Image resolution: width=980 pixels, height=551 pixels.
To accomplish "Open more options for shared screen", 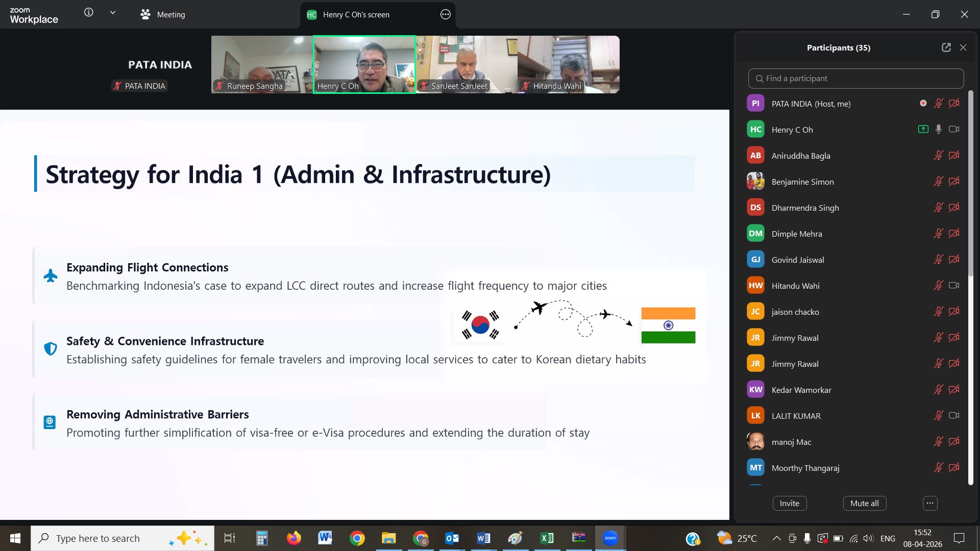I will [x=445, y=15].
